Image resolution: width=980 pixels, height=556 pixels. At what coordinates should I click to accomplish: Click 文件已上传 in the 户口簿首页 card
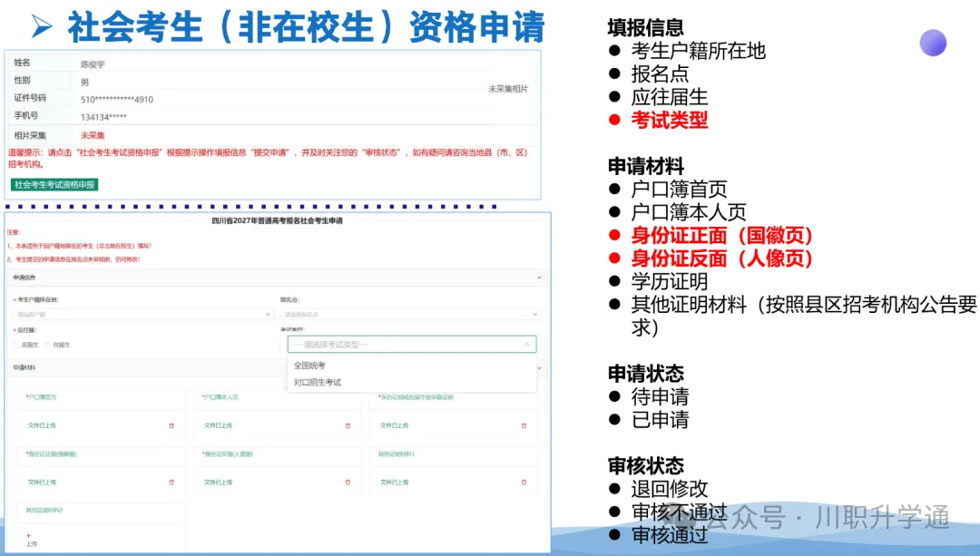pyautogui.click(x=42, y=425)
